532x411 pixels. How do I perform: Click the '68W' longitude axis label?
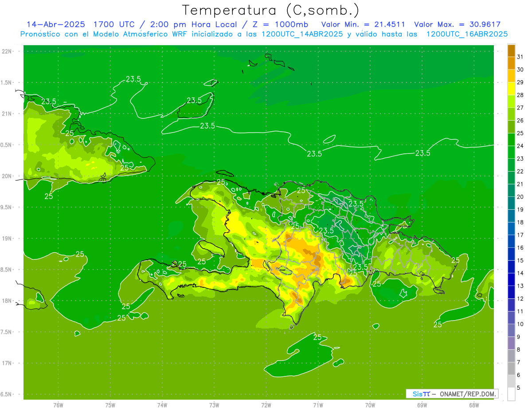[474, 405]
